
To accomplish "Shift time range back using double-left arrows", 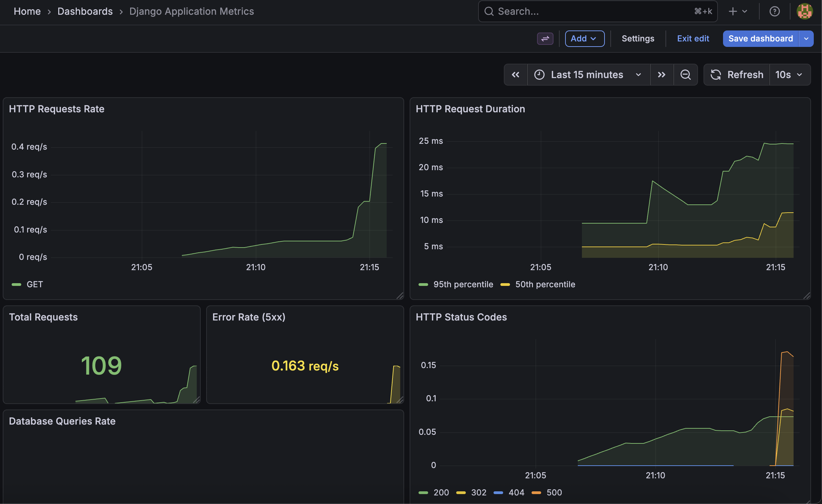I will click(516, 74).
